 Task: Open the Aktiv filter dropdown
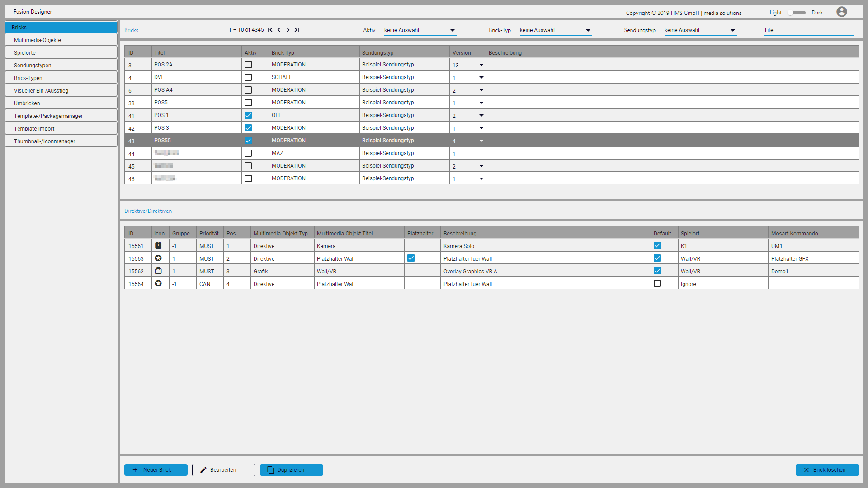420,30
